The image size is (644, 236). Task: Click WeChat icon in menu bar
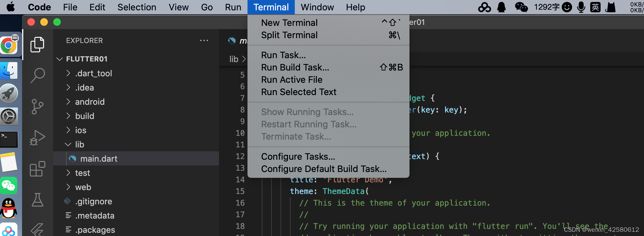(521, 7)
